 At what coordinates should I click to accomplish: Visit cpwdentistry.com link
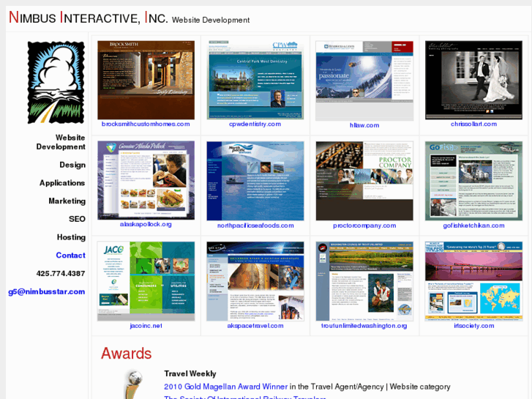click(x=255, y=124)
